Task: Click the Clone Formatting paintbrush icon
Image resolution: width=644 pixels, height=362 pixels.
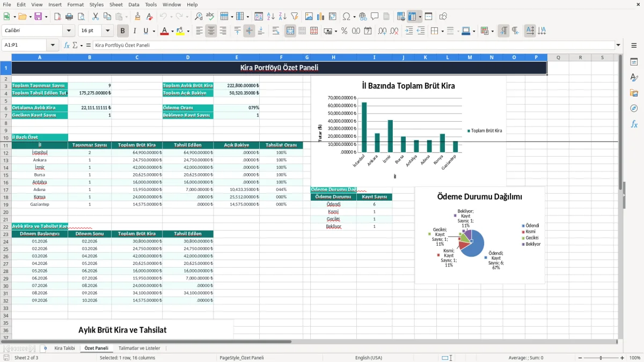Action: click(x=137, y=17)
